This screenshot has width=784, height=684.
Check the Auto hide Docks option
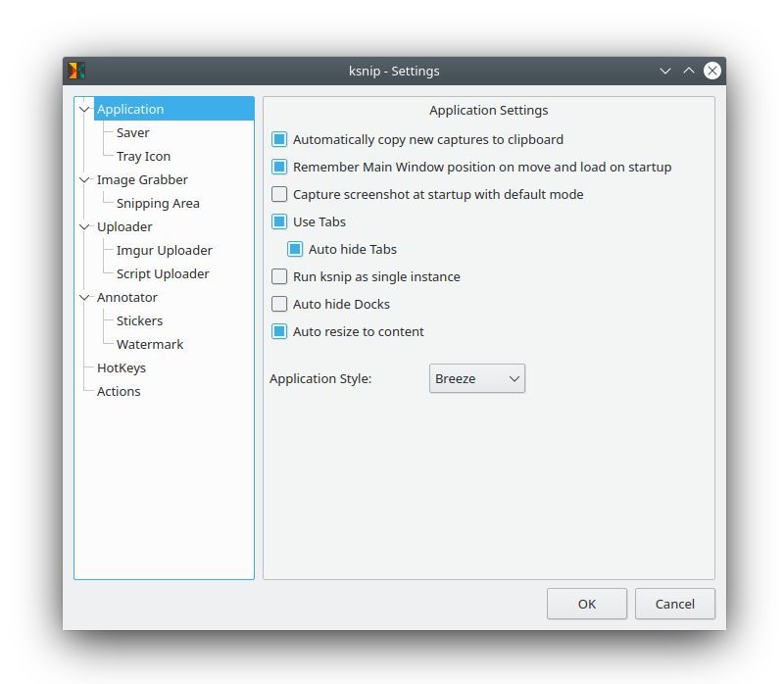click(x=279, y=304)
